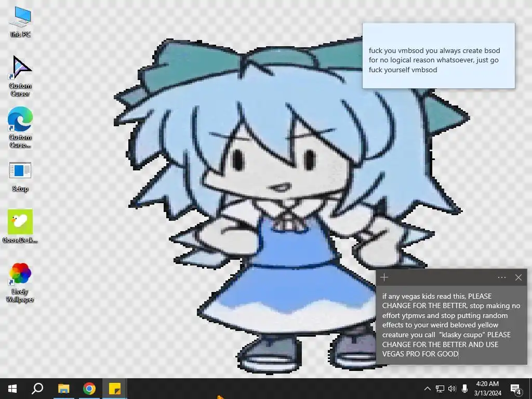Image resolution: width=532 pixels, height=399 pixels.
Task: Click into the dark vegas kids note text
Action: pyautogui.click(x=451, y=325)
